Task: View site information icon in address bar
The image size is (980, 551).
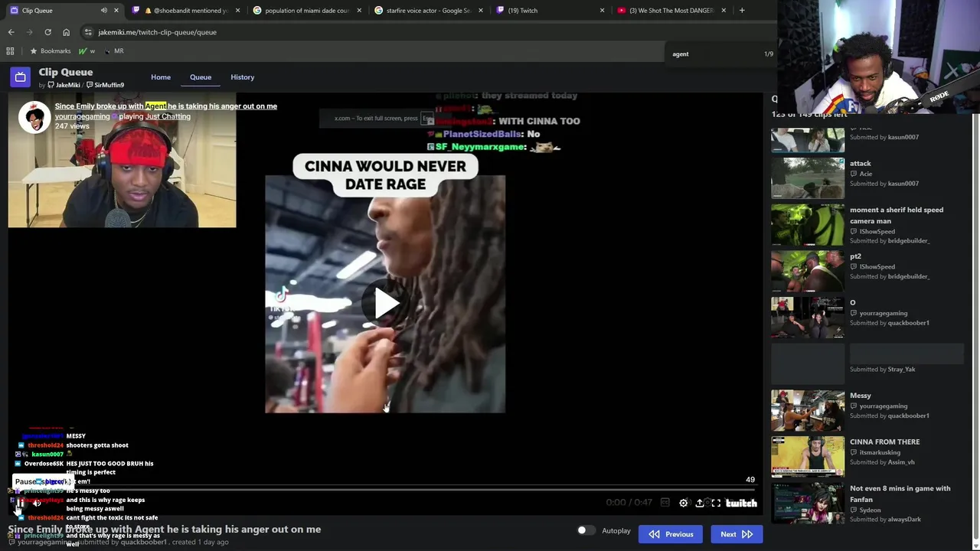Action: click(88, 32)
